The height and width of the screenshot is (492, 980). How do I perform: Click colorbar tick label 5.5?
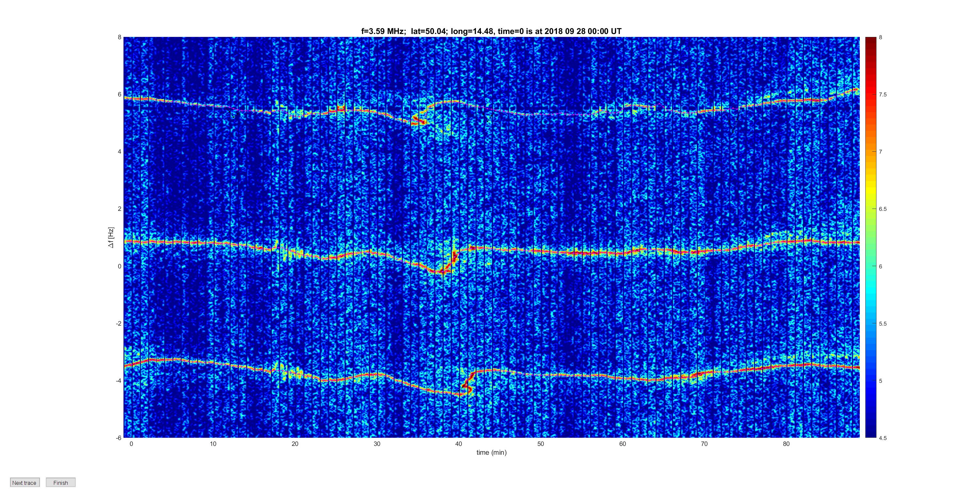tap(883, 324)
